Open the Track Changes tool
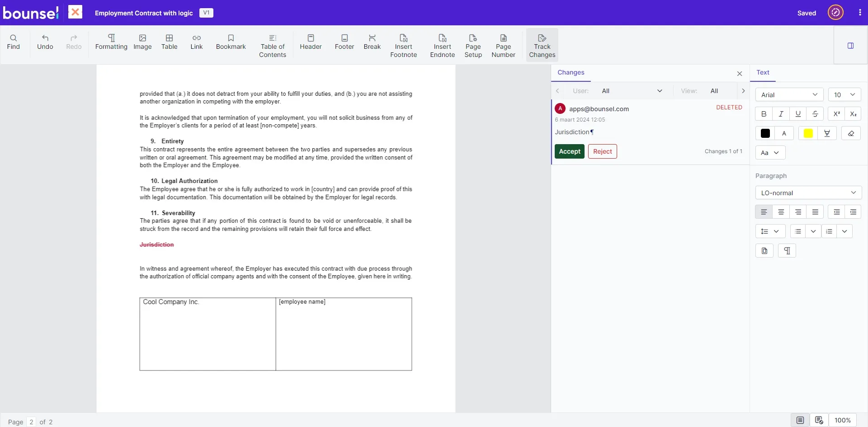868x427 pixels. click(x=542, y=45)
